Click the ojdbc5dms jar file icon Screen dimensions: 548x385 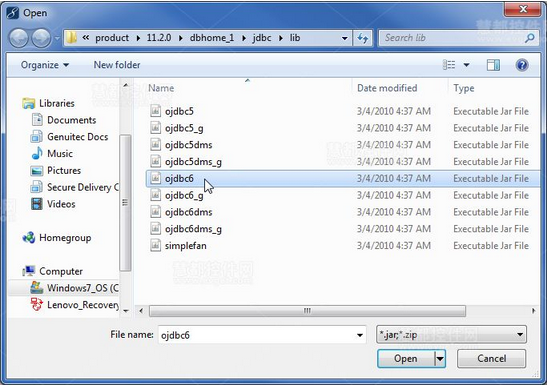(156, 145)
